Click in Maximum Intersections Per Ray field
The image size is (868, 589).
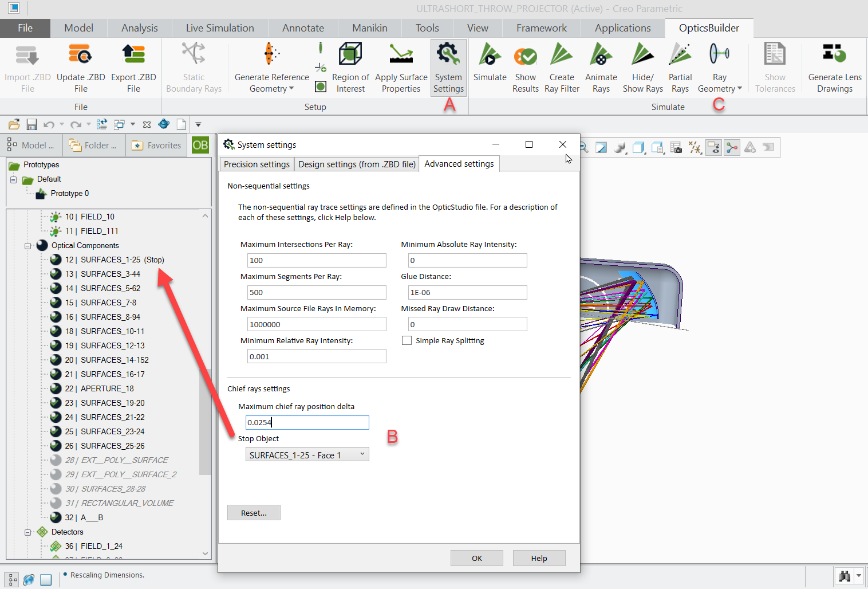tap(317, 260)
